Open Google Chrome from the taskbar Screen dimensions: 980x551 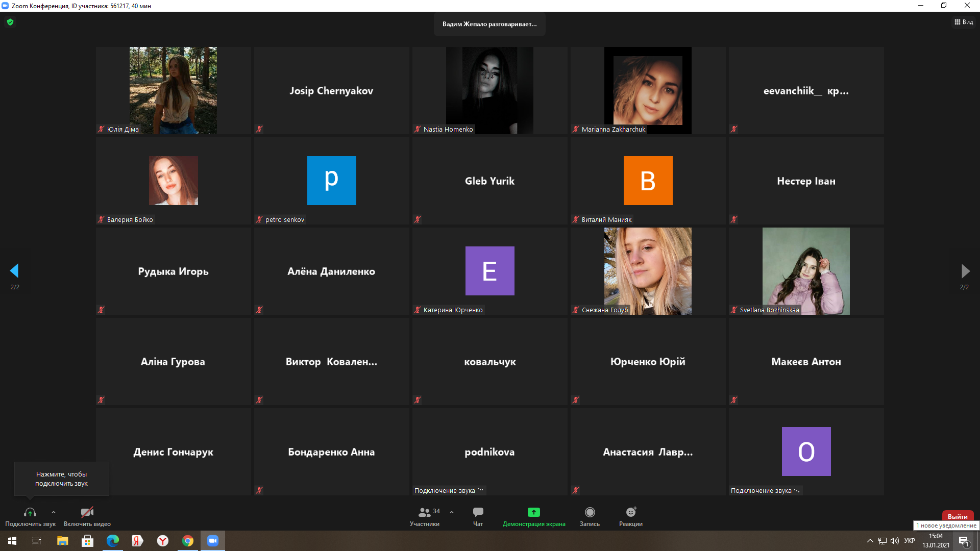(188, 541)
